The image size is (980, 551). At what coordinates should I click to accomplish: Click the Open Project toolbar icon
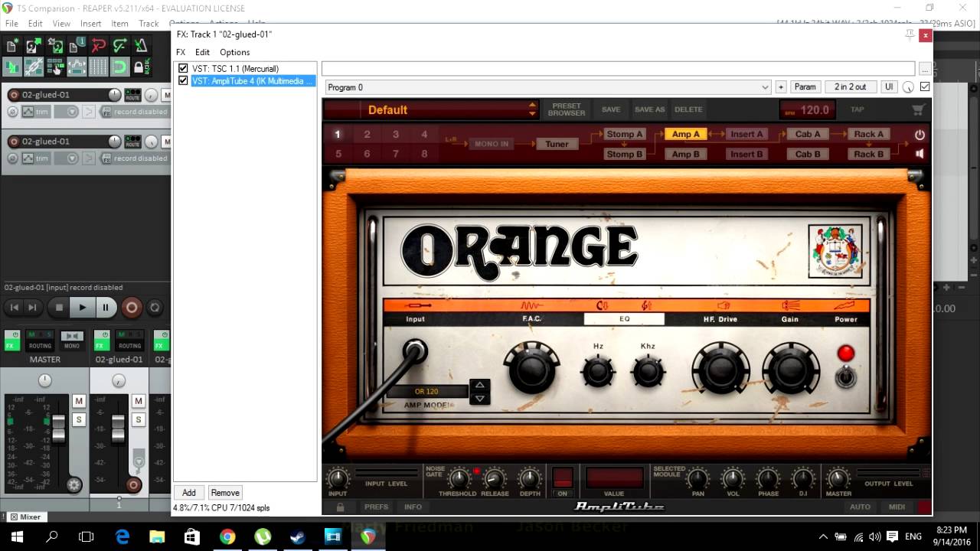(x=34, y=46)
